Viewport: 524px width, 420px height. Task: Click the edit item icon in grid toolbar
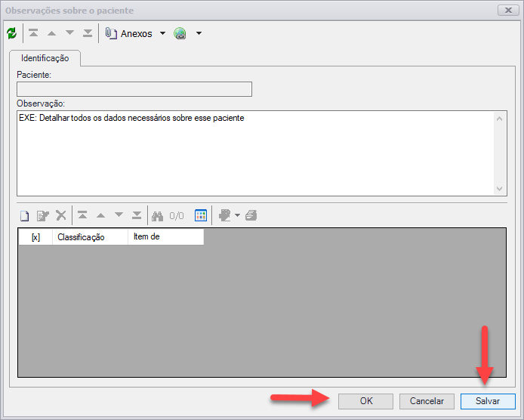43,216
